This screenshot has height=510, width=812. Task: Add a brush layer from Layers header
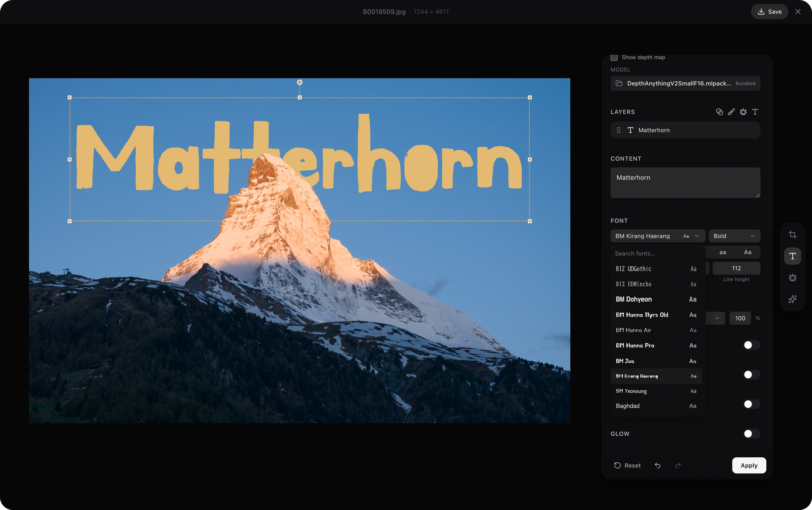click(x=731, y=112)
